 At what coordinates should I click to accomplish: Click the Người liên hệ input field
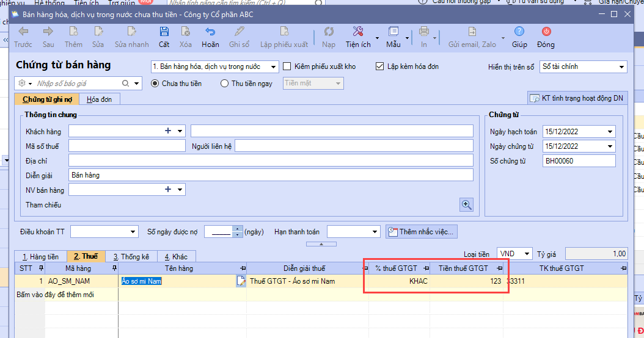(x=354, y=146)
